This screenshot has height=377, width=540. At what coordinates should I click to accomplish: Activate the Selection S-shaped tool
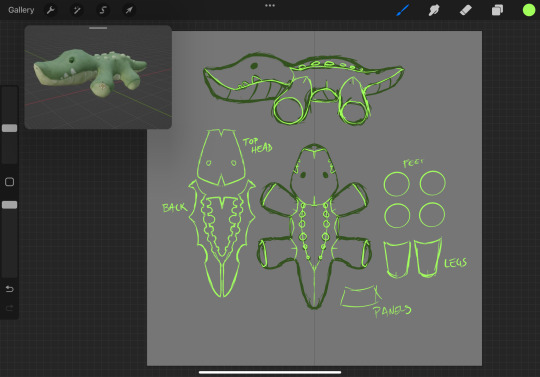click(x=103, y=10)
